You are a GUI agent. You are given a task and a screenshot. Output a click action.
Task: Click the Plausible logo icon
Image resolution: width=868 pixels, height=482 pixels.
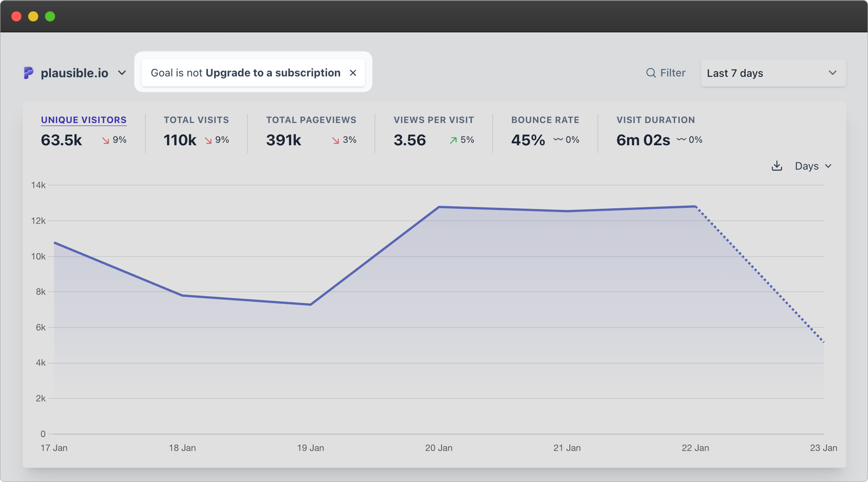click(29, 73)
